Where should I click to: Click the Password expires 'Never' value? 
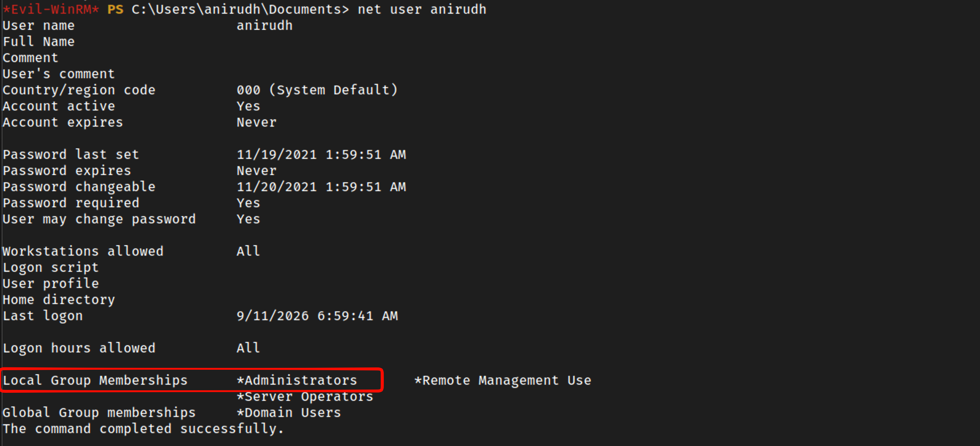[256, 171]
